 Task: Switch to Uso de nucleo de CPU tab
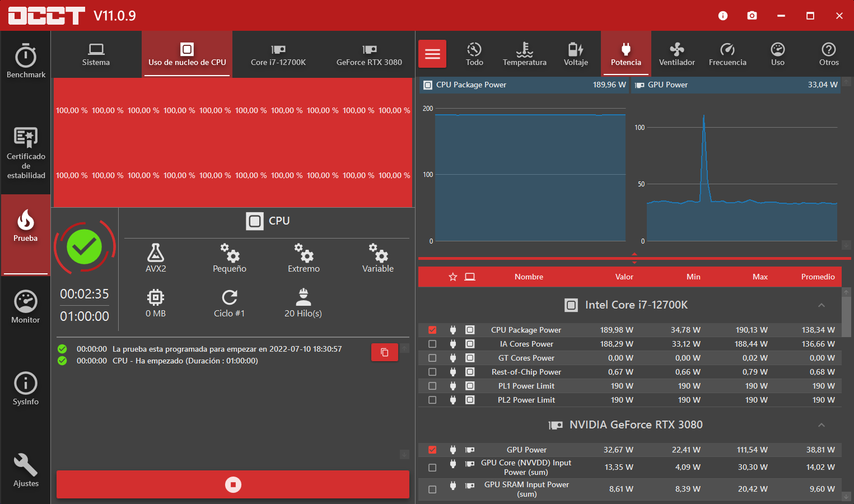(x=187, y=54)
